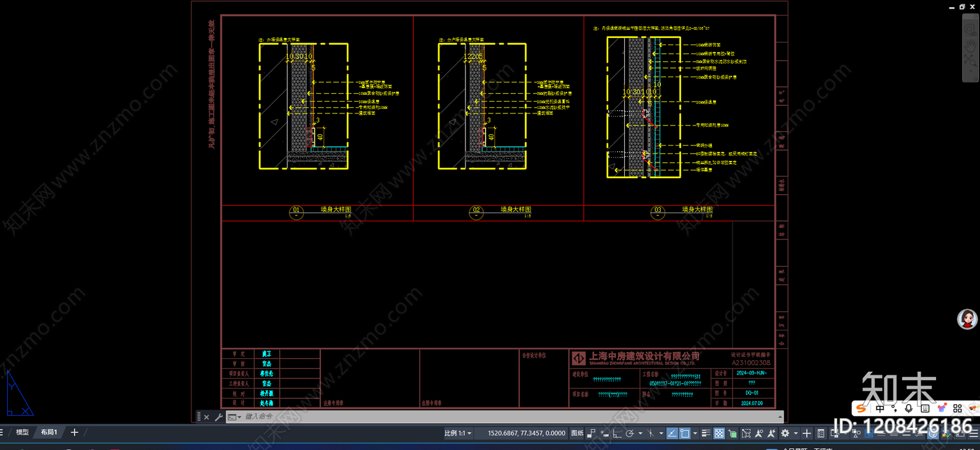Expand Workspace Switching dropdown arrow

(x=796, y=433)
